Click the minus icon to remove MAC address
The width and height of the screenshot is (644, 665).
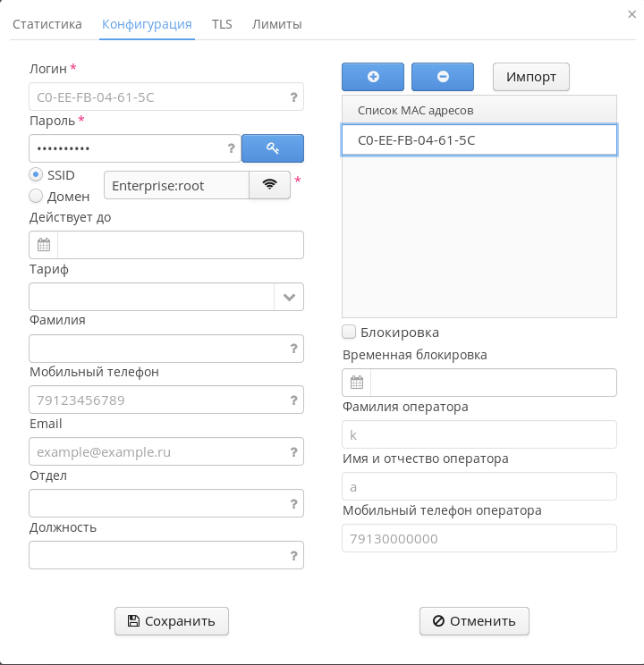coord(443,77)
